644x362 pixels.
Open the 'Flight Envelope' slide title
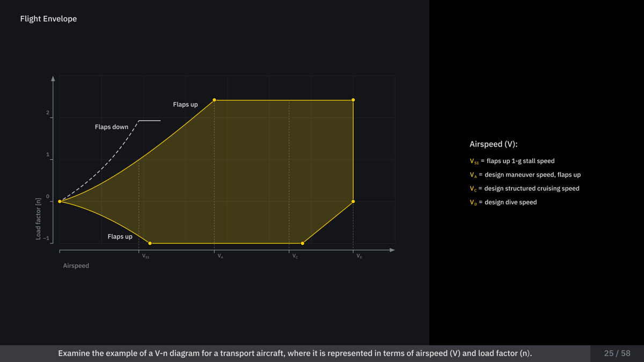pyautogui.click(x=48, y=18)
